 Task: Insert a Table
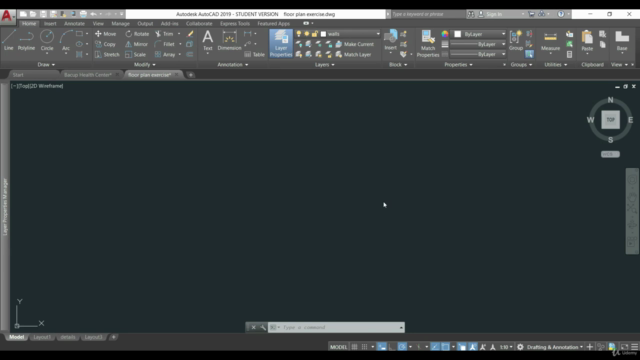coord(255,54)
